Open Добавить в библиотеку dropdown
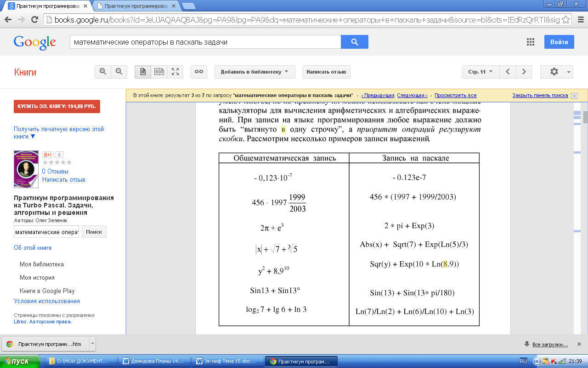The height and width of the screenshot is (368, 588). tap(254, 72)
